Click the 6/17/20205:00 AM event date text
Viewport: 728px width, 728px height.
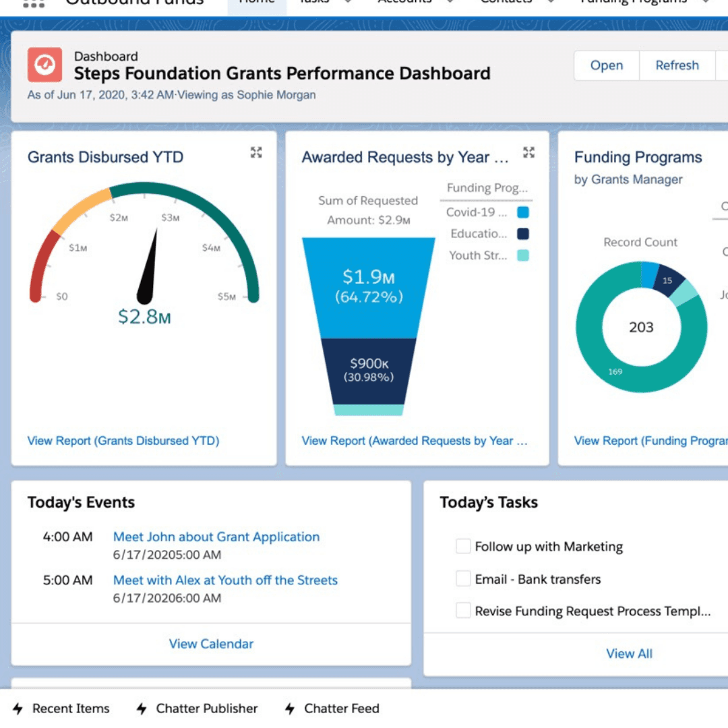pyautogui.click(x=167, y=555)
